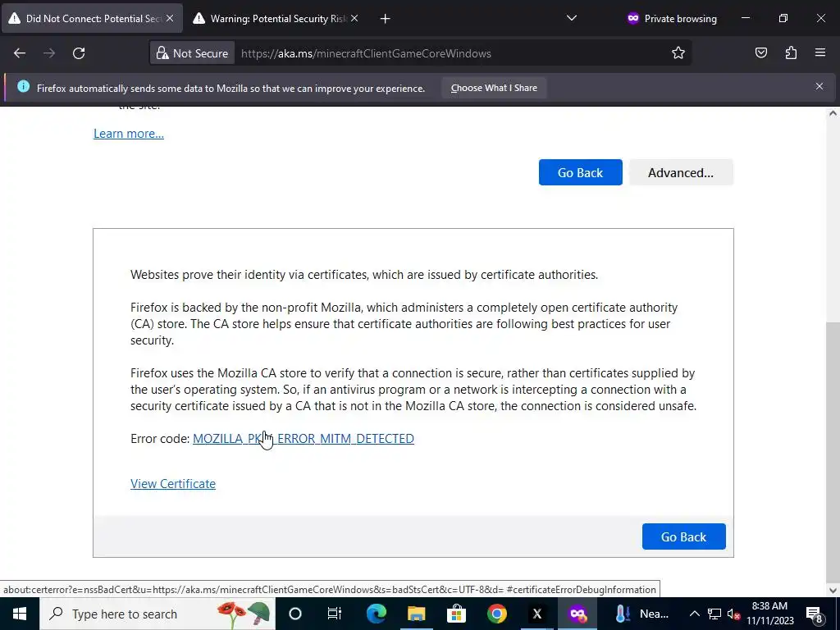
Task: Click the Choose What I Share button
Action: tap(494, 88)
